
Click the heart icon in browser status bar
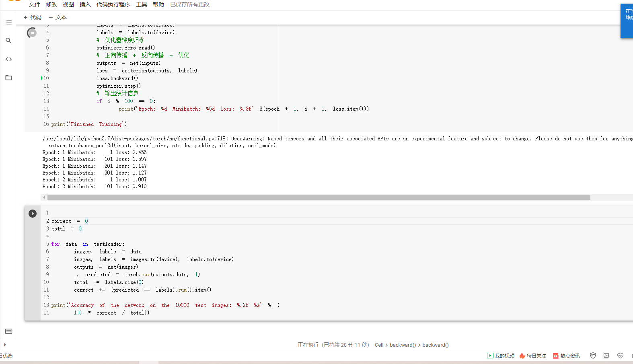[x=620, y=356]
